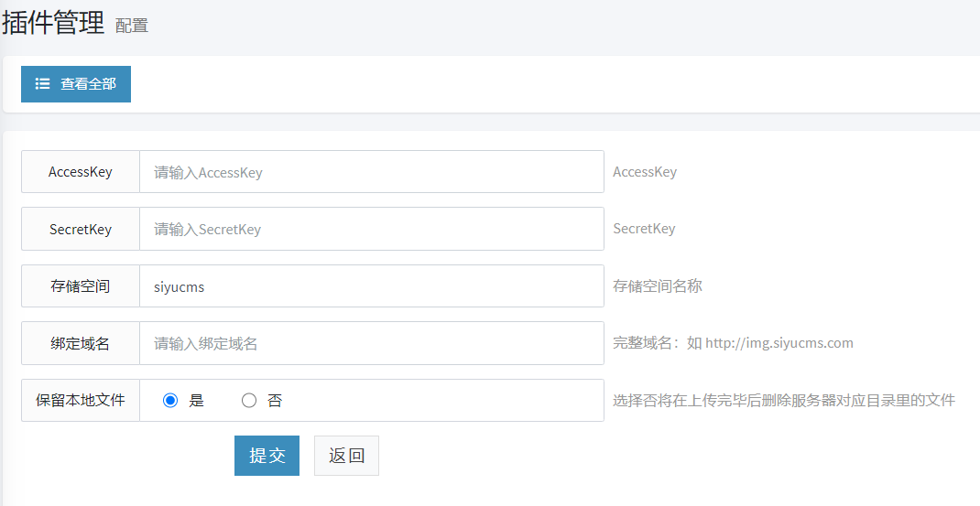Click the 绑定域名 field label box
The height and width of the screenshot is (506, 980).
tap(81, 343)
